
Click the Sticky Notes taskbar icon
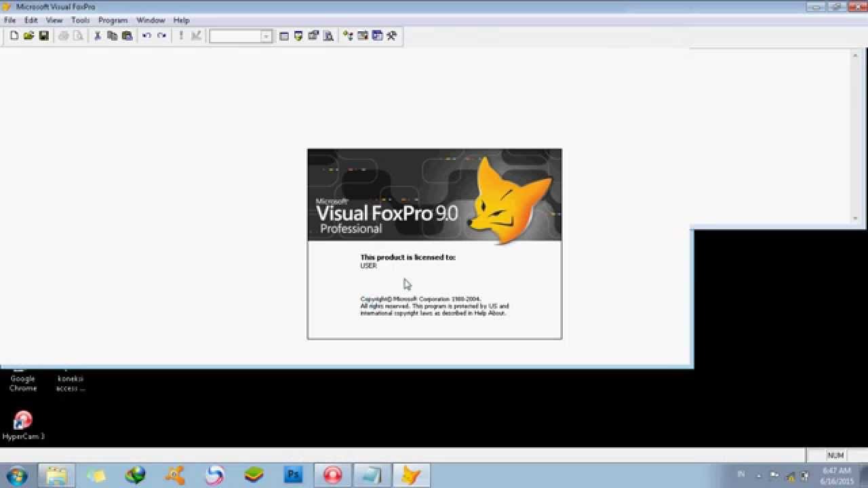click(96, 476)
